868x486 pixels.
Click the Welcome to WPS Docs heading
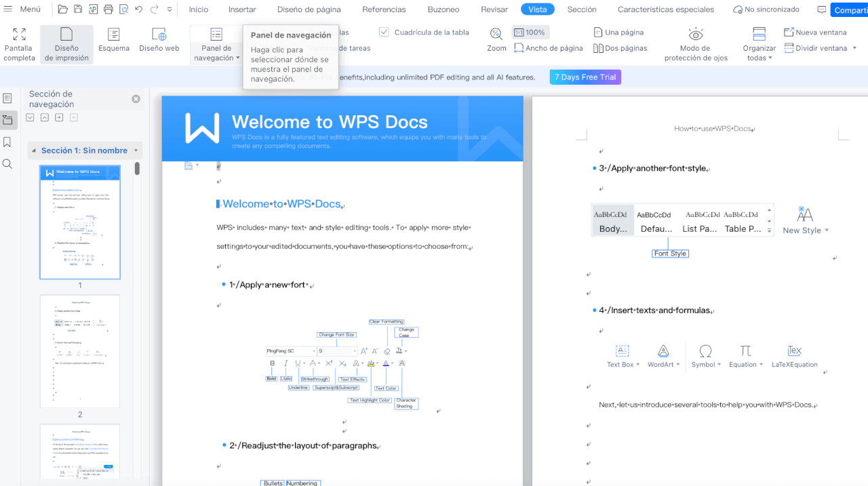(x=281, y=204)
